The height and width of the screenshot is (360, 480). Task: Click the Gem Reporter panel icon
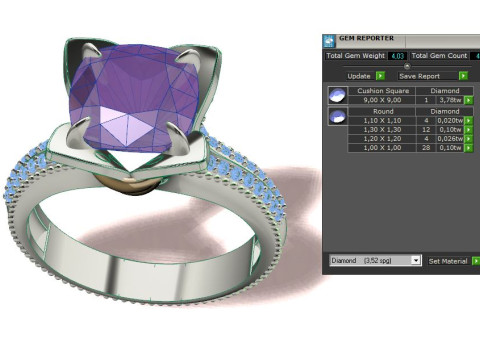(x=329, y=41)
